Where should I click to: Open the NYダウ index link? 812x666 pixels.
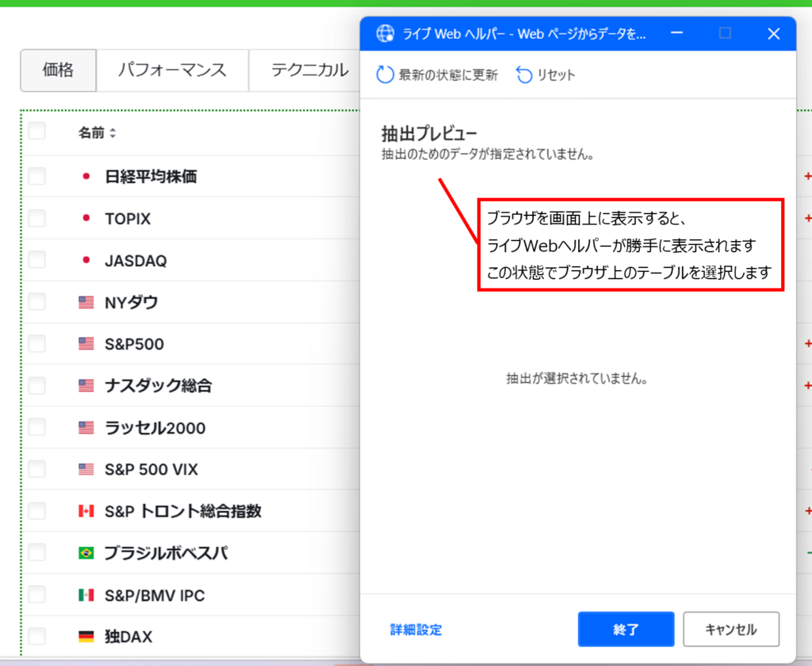(x=131, y=302)
